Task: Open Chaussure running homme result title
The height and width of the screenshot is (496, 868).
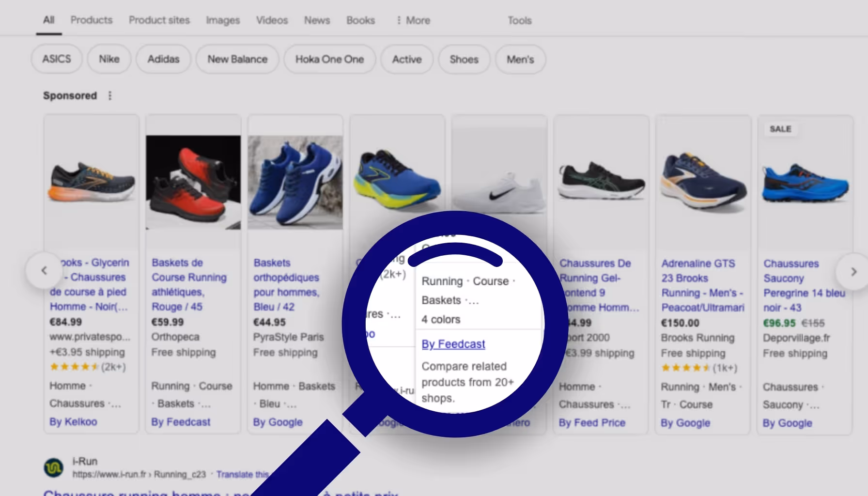Action: pyautogui.click(x=220, y=493)
